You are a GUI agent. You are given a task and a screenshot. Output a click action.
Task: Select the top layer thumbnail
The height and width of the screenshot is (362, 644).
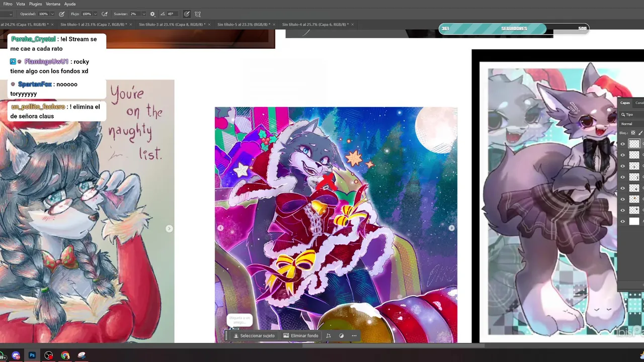[x=634, y=144]
